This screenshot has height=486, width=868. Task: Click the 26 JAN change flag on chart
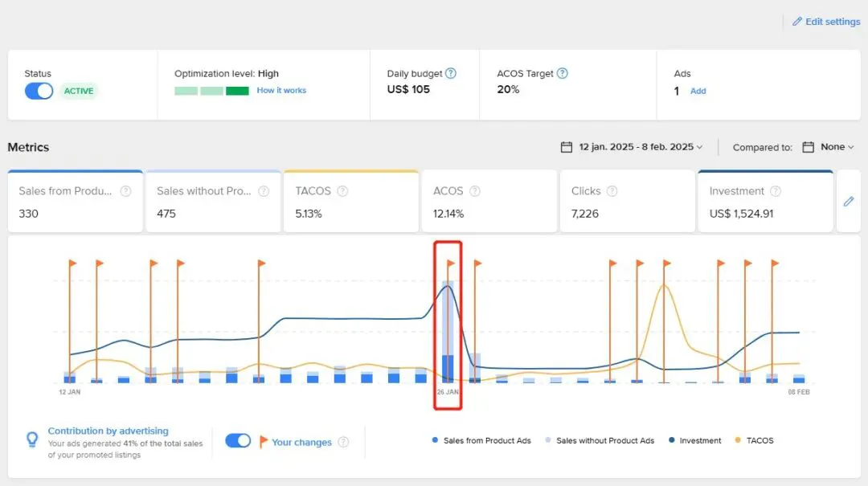[451, 263]
